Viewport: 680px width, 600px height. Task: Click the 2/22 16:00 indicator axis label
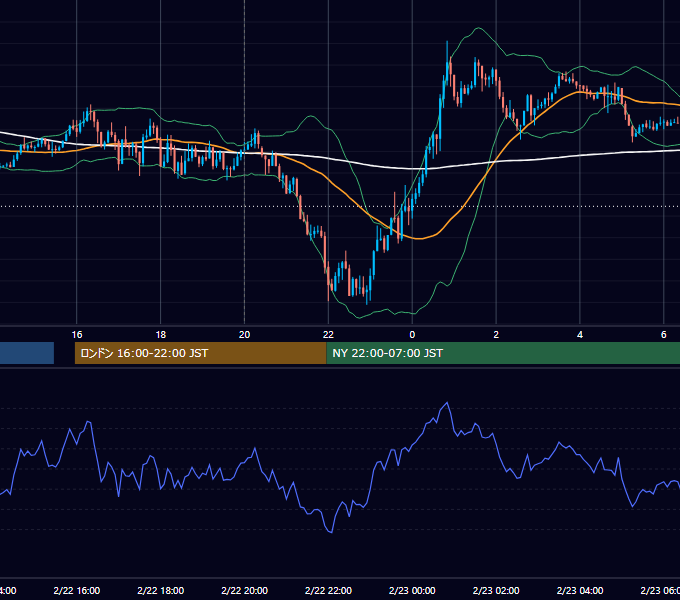77,590
